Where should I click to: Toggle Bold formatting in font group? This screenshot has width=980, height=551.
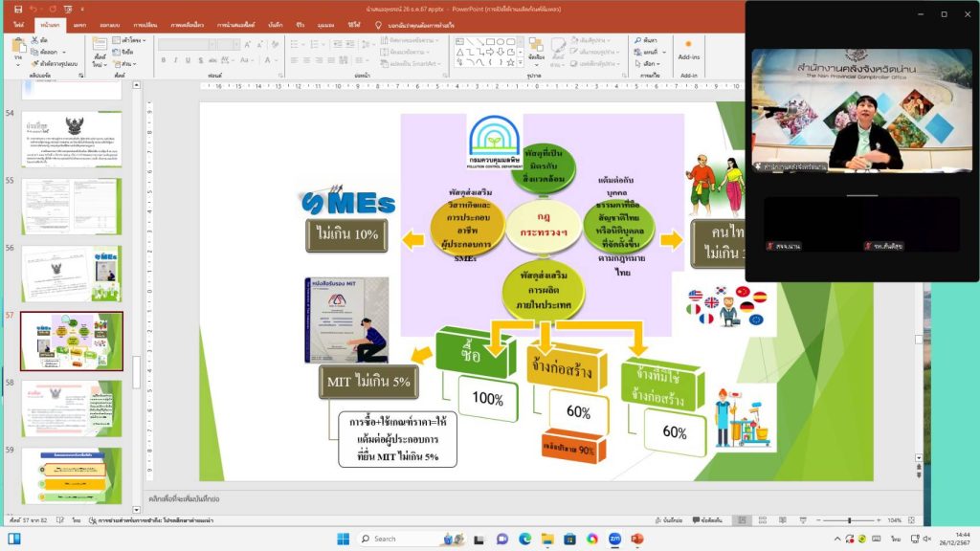[x=164, y=59]
